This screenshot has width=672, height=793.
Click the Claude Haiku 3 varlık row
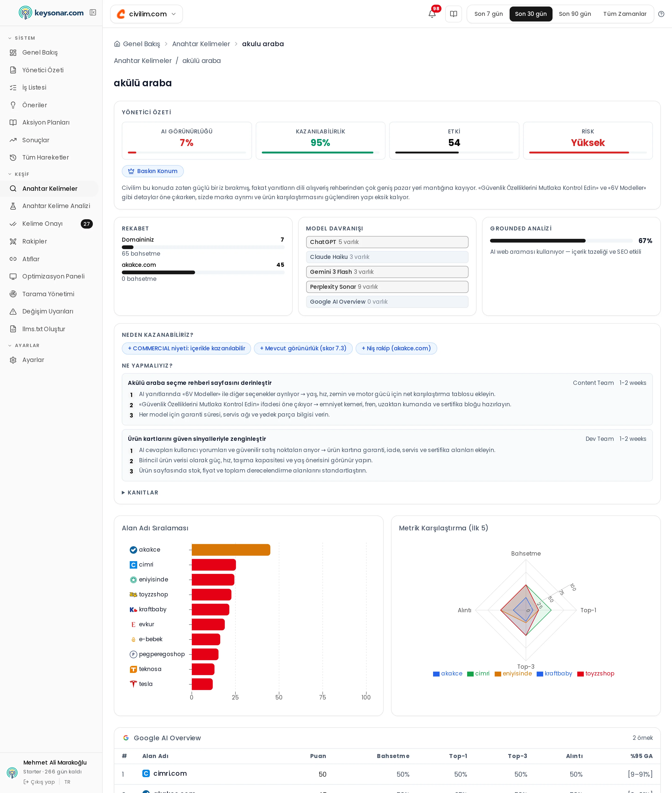click(x=387, y=257)
